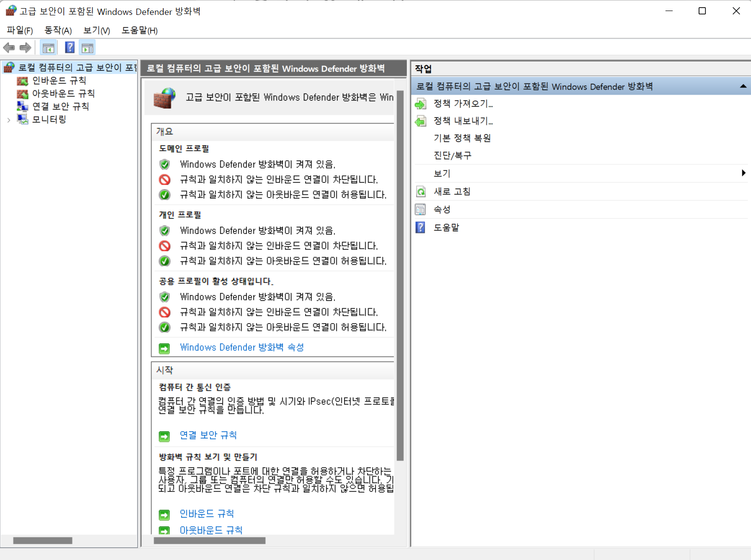Click the 개인 프로필 heading
751x560 pixels.
(180, 215)
